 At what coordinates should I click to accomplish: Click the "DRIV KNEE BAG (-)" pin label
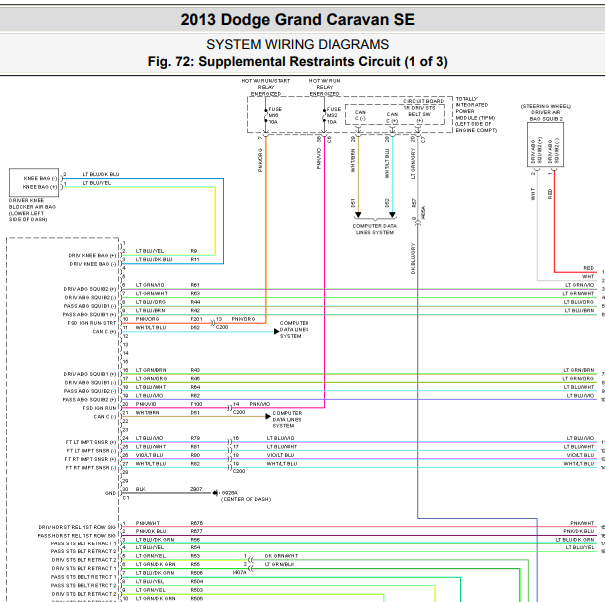click(93, 264)
